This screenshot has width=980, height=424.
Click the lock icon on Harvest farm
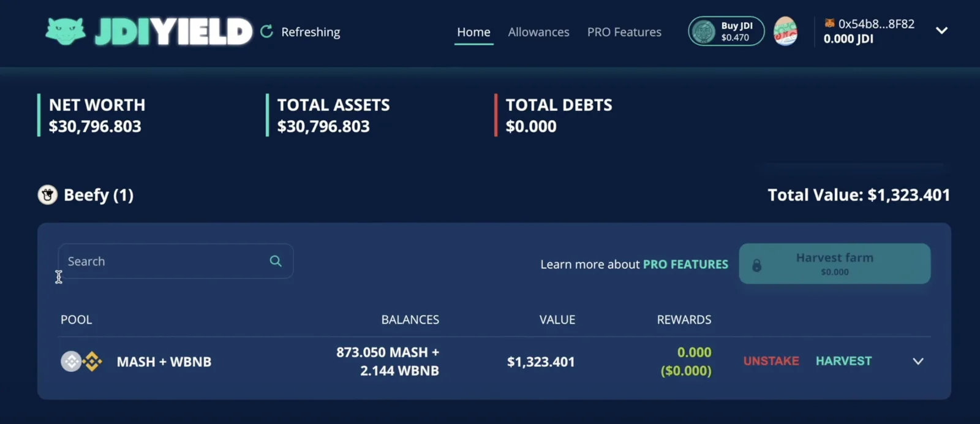pyautogui.click(x=757, y=265)
